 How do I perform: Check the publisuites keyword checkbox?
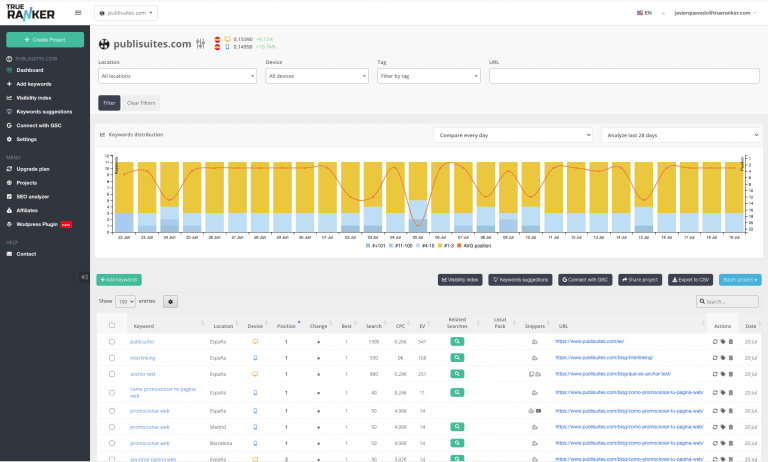[112, 342]
